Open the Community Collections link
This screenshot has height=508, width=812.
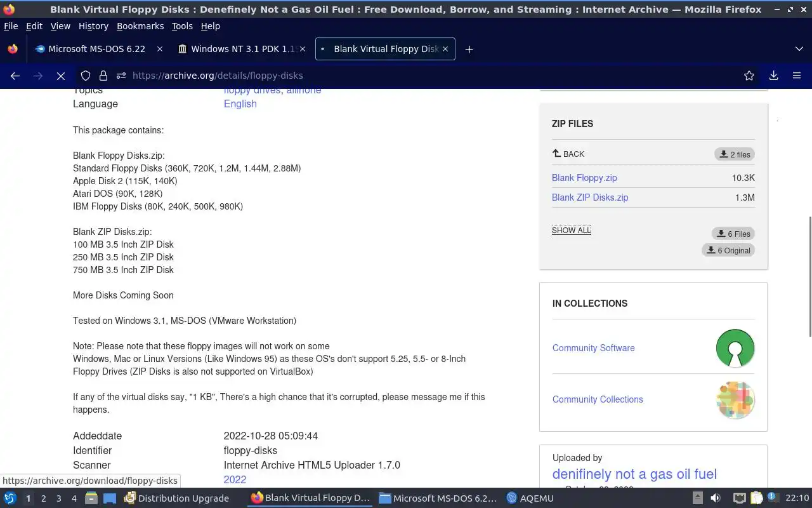[x=598, y=399]
